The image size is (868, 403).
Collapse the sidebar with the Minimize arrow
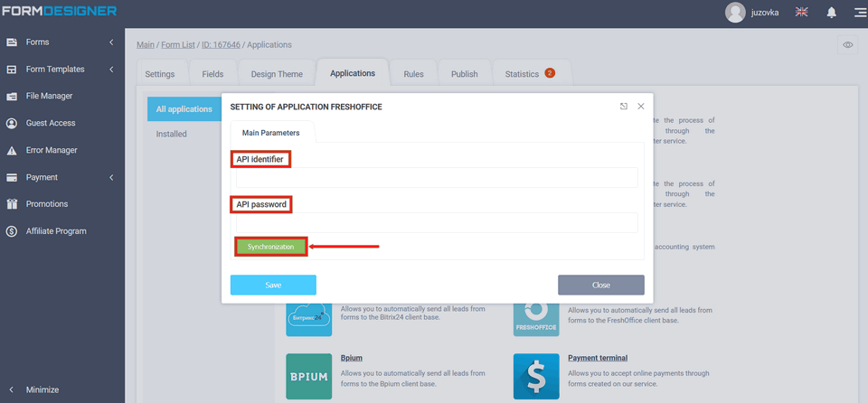(x=12, y=389)
